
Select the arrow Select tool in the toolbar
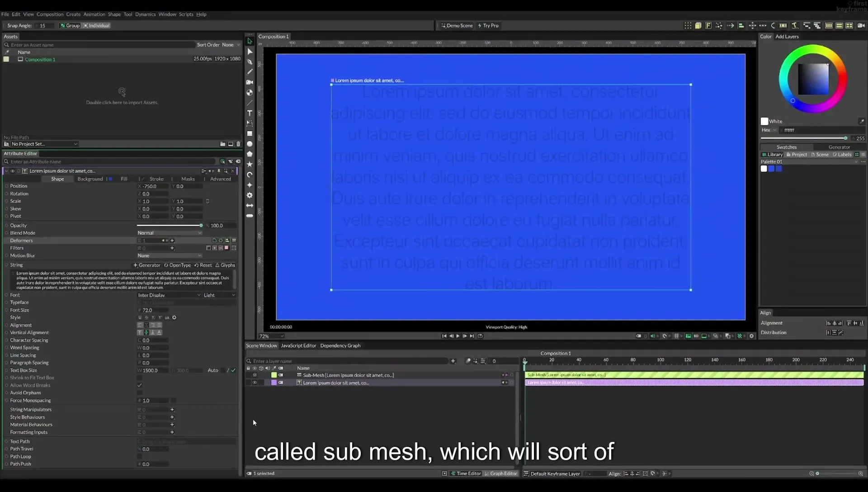250,41
